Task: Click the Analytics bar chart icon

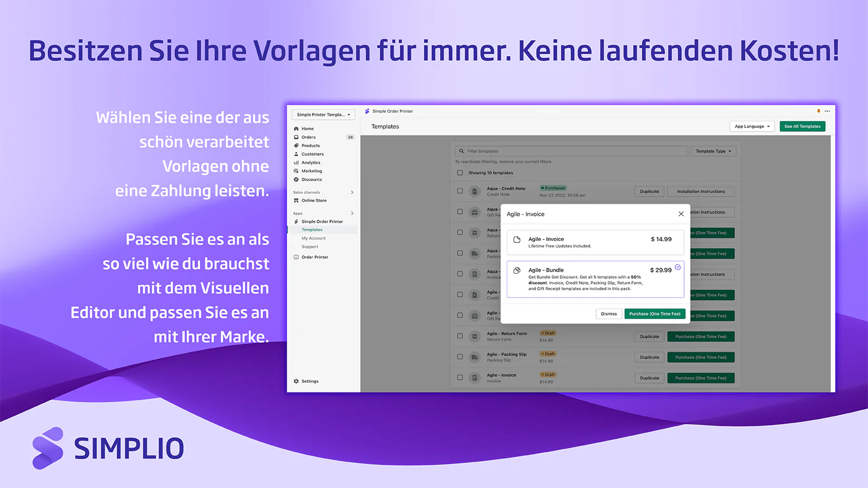Action: 296,163
